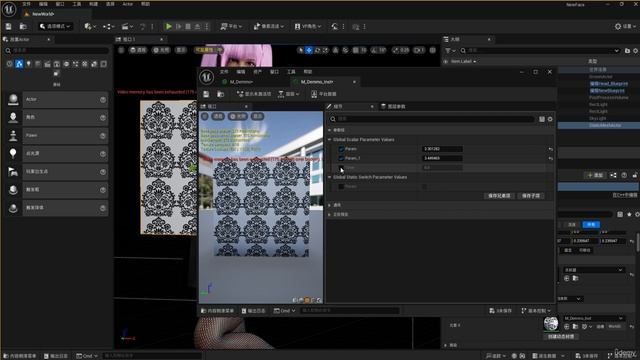Reset Param value to default arrow
640x360 pixels.
(551, 149)
